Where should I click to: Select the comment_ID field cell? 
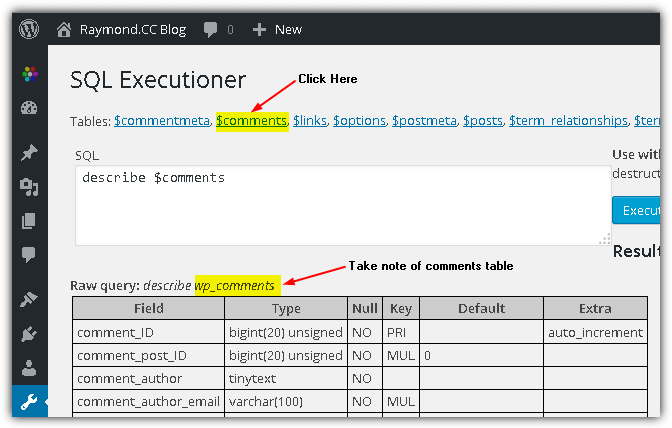tap(148, 332)
